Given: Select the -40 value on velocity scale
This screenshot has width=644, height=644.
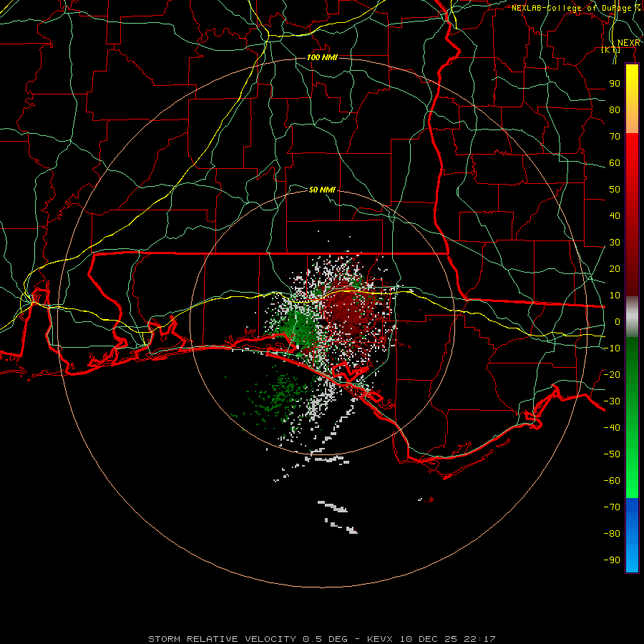Looking at the screenshot, I should pos(612,428).
